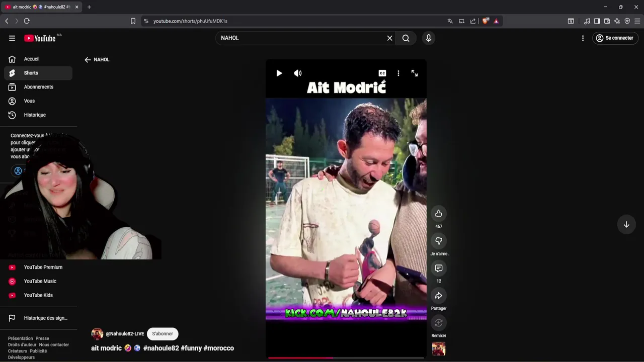Click the browser address bar URL
This screenshot has height=362, width=644.
pyautogui.click(x=190, y=21)
